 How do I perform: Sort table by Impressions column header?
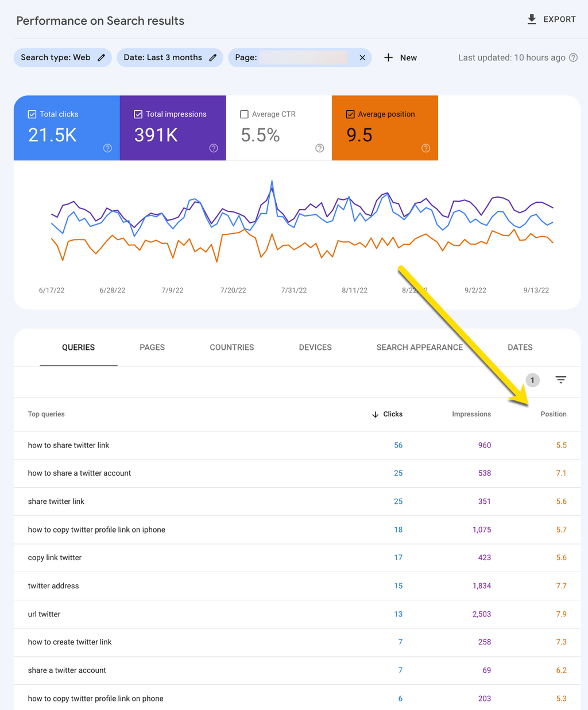tap(471, 414)
